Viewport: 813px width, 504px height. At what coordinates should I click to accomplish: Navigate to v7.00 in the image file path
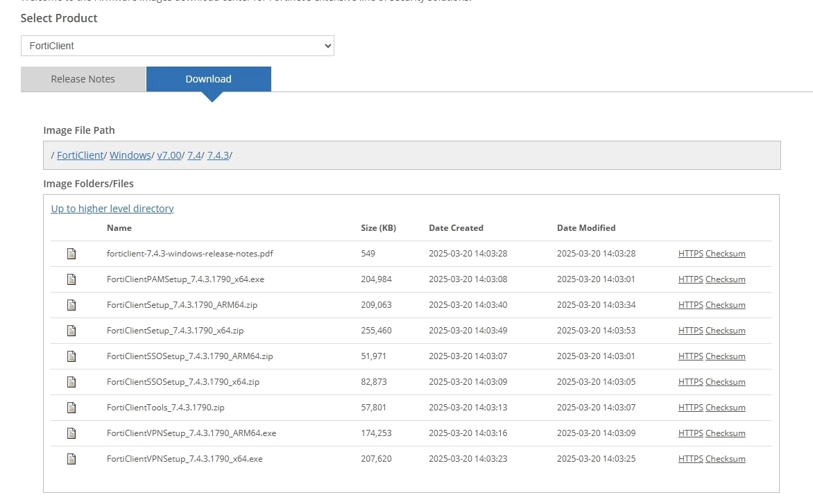pos(169,155)
